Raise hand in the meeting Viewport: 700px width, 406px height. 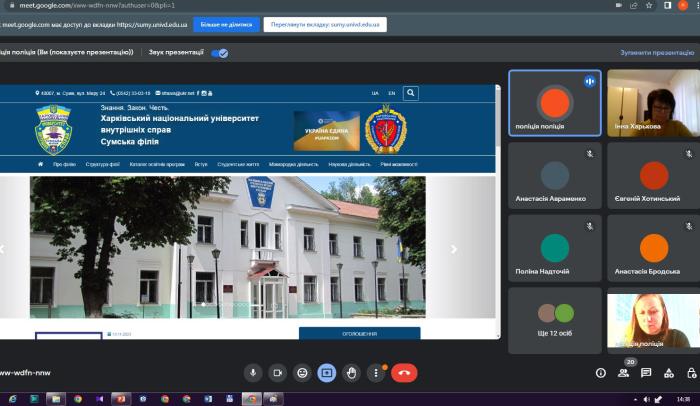(351, 372)
